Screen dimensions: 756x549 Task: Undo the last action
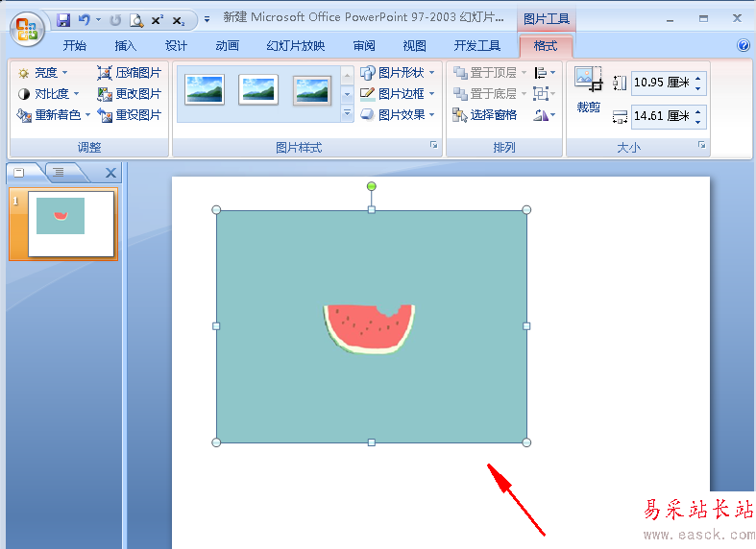pos(85,20)
